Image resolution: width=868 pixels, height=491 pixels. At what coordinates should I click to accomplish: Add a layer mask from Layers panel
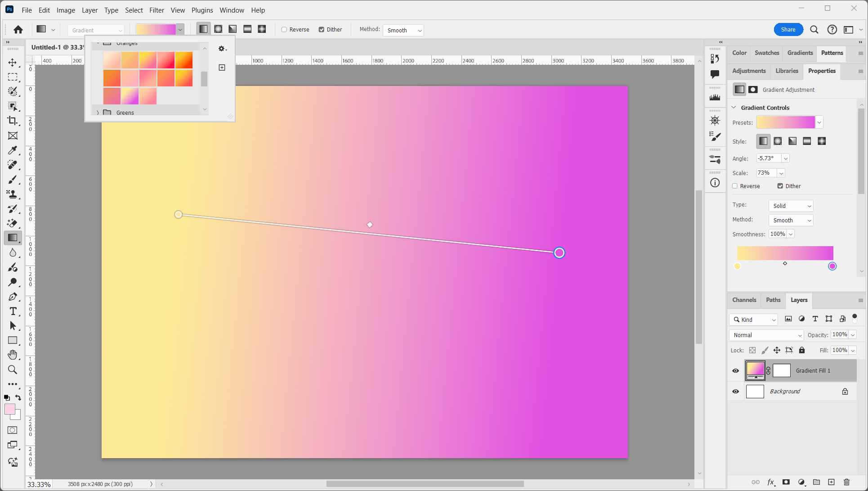point(786,482)
